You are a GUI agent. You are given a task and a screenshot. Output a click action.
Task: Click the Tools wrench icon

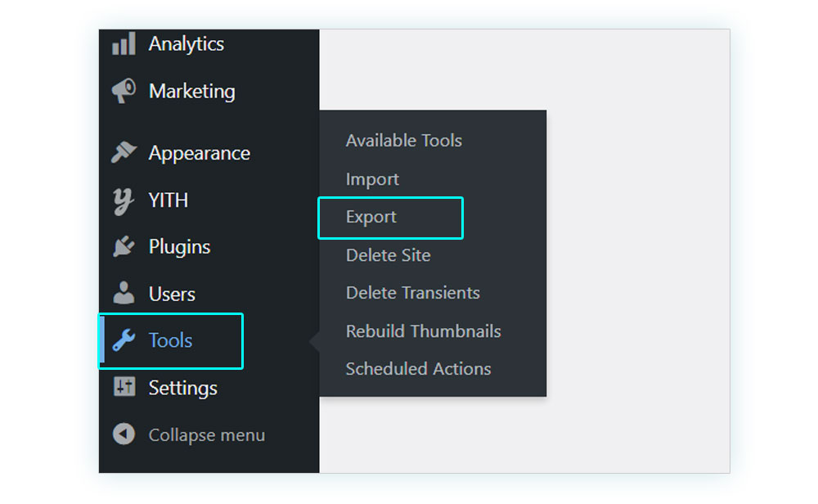(x=124, y=340)
